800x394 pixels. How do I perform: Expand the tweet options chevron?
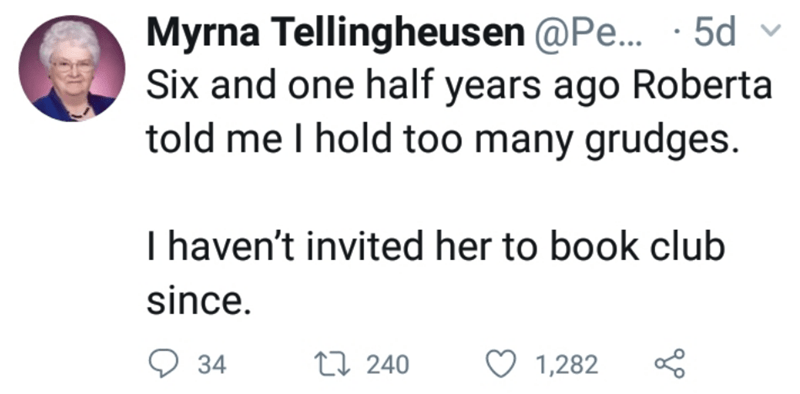(770, 32)
